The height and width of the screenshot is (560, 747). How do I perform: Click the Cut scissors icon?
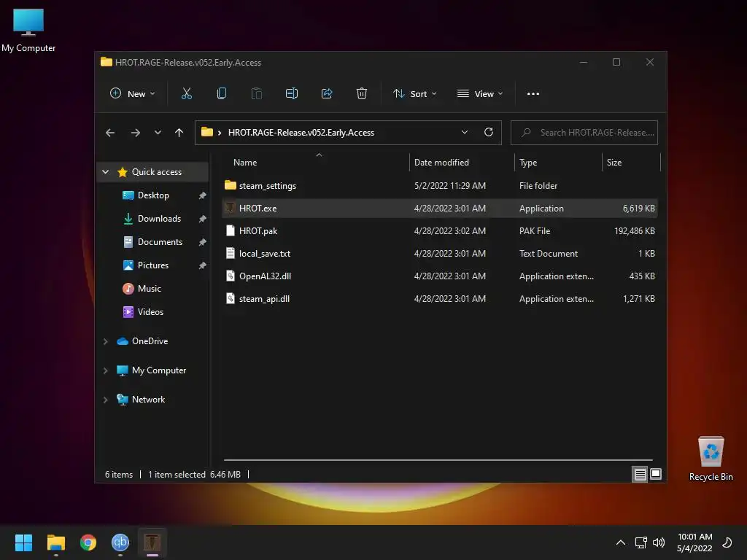tap(186, 94)
